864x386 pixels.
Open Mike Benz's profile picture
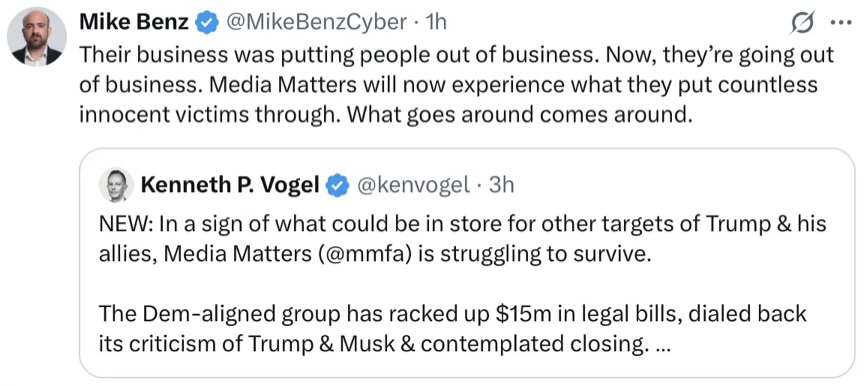coord(36,37)
